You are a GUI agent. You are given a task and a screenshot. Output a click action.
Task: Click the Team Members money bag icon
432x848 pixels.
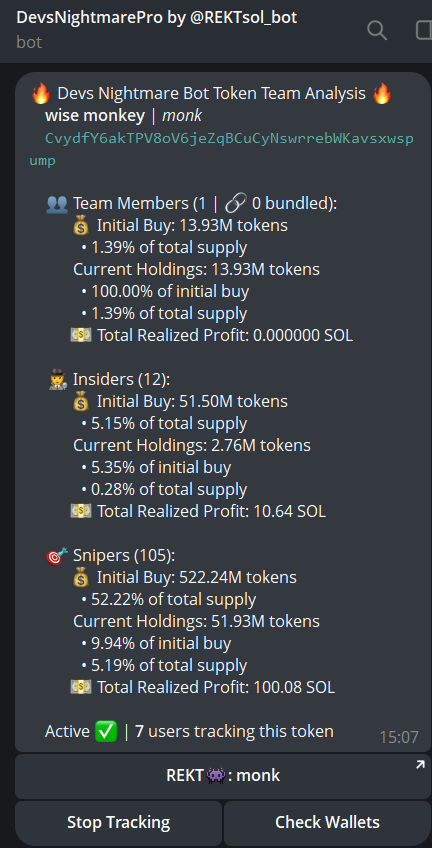point(81,226)
